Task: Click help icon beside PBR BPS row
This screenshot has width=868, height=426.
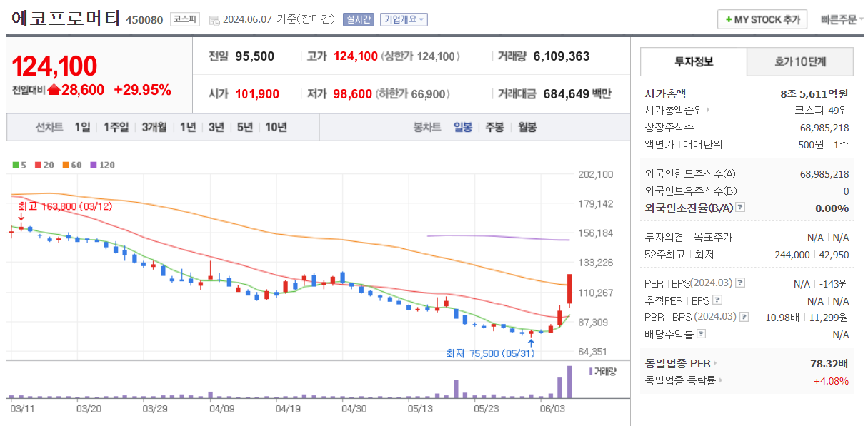Action: (x=743, y=316)
